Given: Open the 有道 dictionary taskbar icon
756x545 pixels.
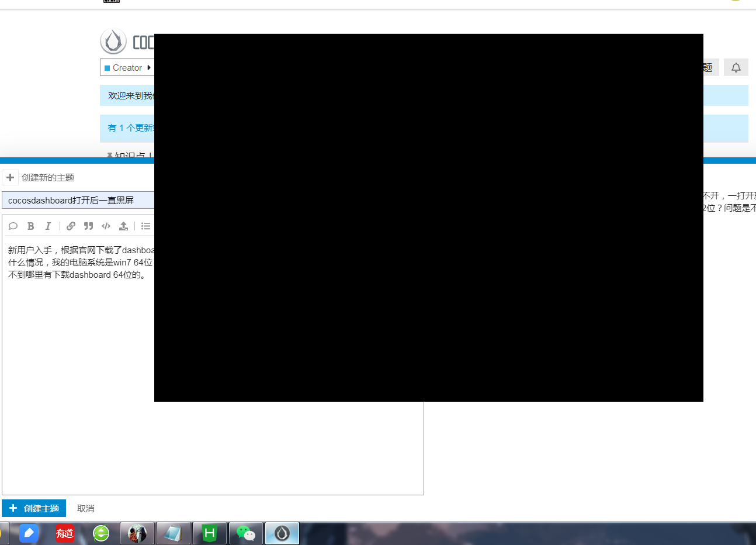Looking at the screenshot, I should pos(65,533).
